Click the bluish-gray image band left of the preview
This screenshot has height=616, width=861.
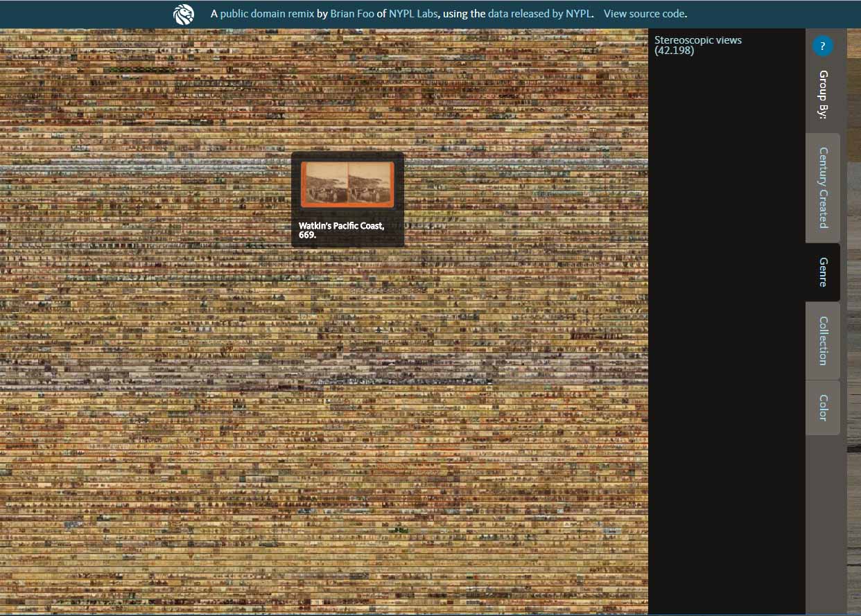(139, 168)
